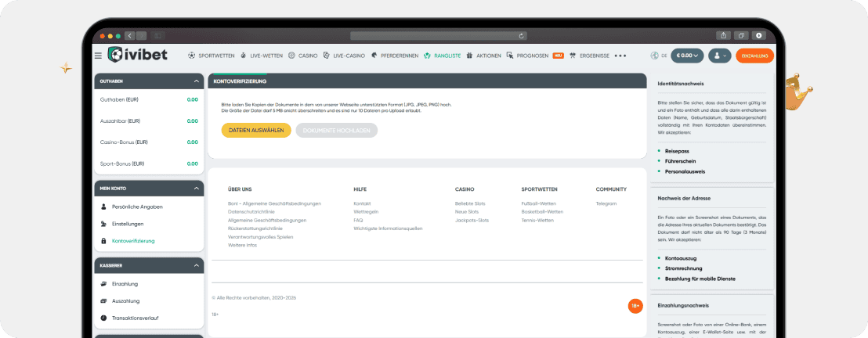The image size is (868, 338).
Task: Show more navigation items via three dots
Action: (x=620, y=56)
